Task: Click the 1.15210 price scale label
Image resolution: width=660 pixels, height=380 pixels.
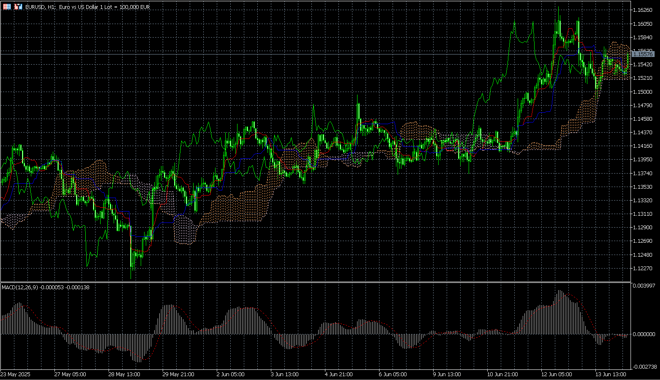Action: [642, 78]
